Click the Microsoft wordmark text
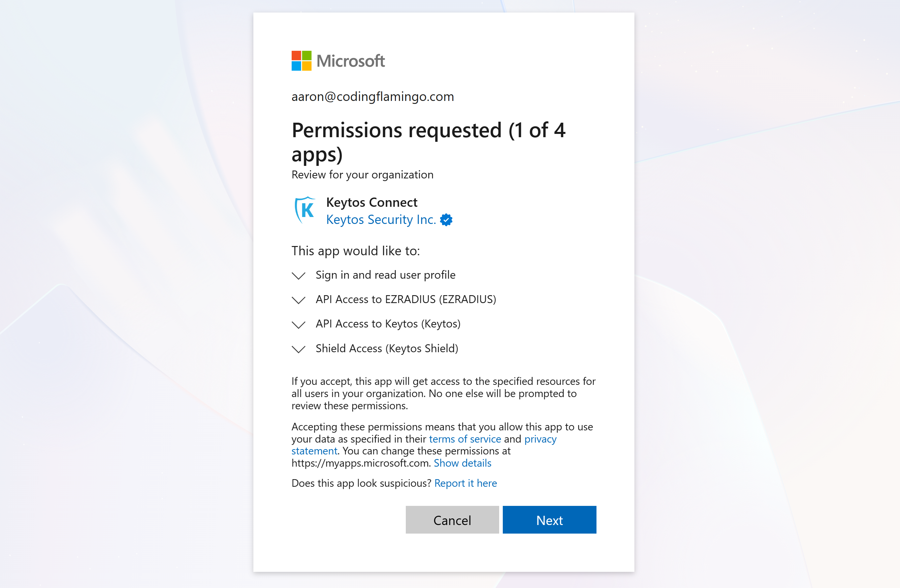 tap(351, 61)
